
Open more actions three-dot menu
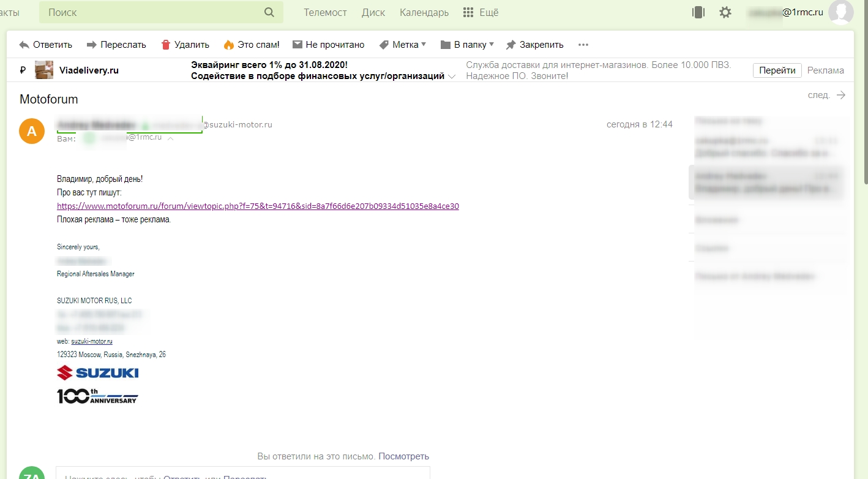[x=583, y=45]
